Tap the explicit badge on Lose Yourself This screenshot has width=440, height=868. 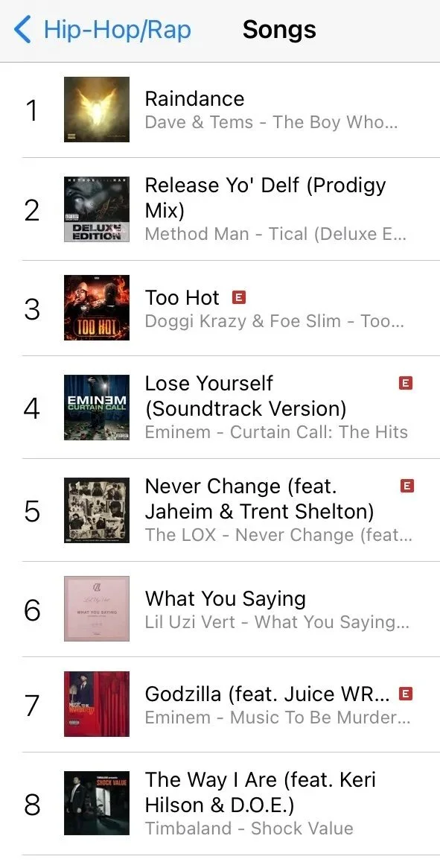(406, 383)
